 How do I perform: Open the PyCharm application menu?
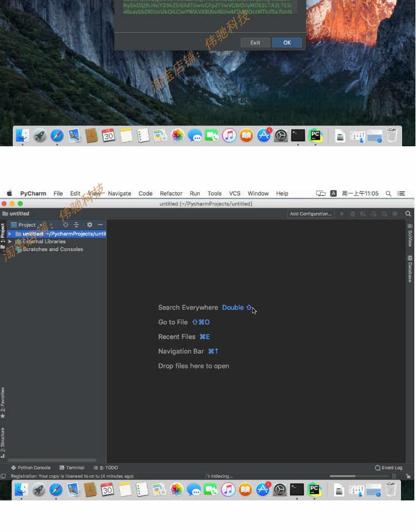click(x=33, y=193)
